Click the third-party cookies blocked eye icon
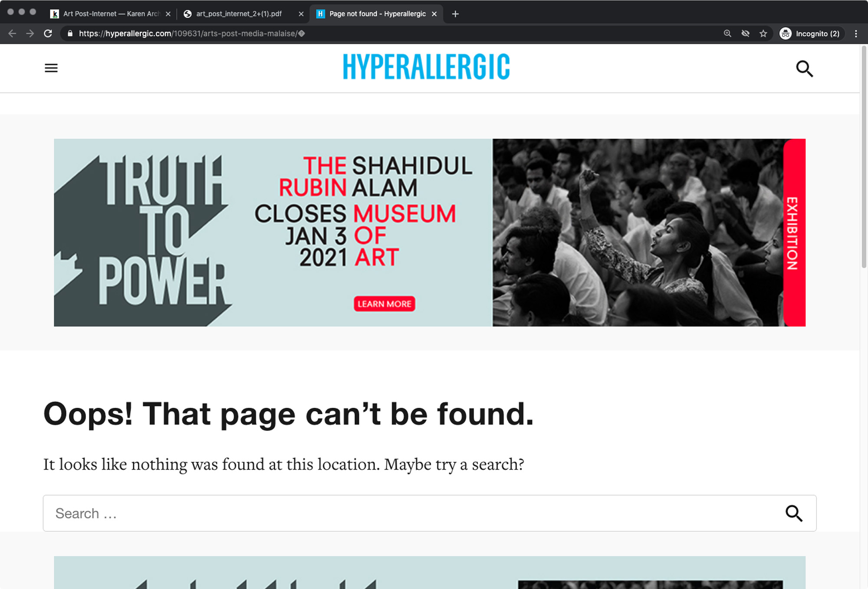The width and height of the screenshot is (868, 589). [x=746, y=33]
